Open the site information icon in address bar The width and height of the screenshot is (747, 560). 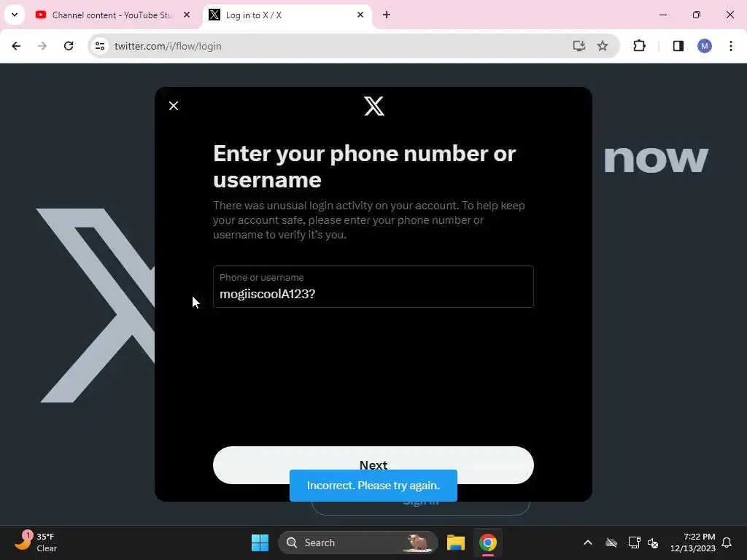click(x=100, y=46)
